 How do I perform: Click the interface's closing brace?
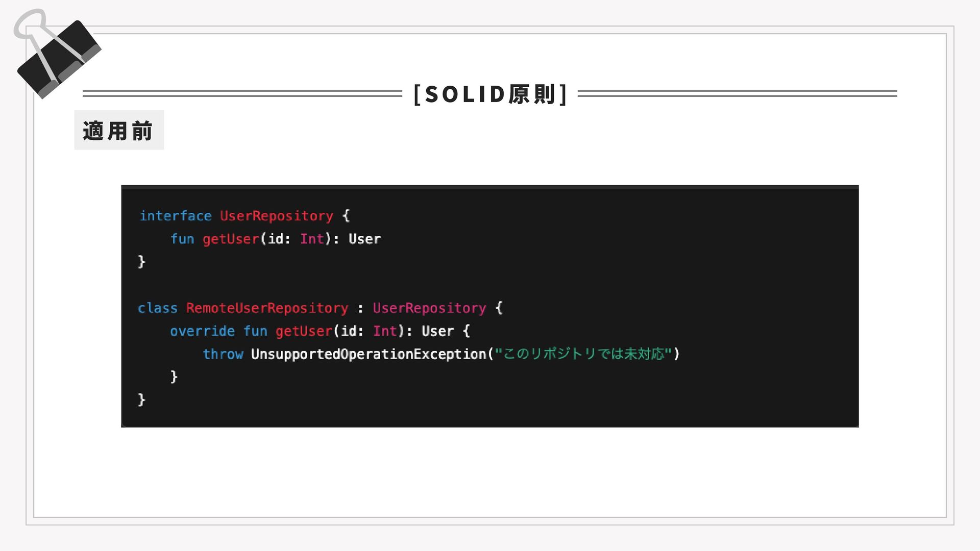(x=142, y=262)
